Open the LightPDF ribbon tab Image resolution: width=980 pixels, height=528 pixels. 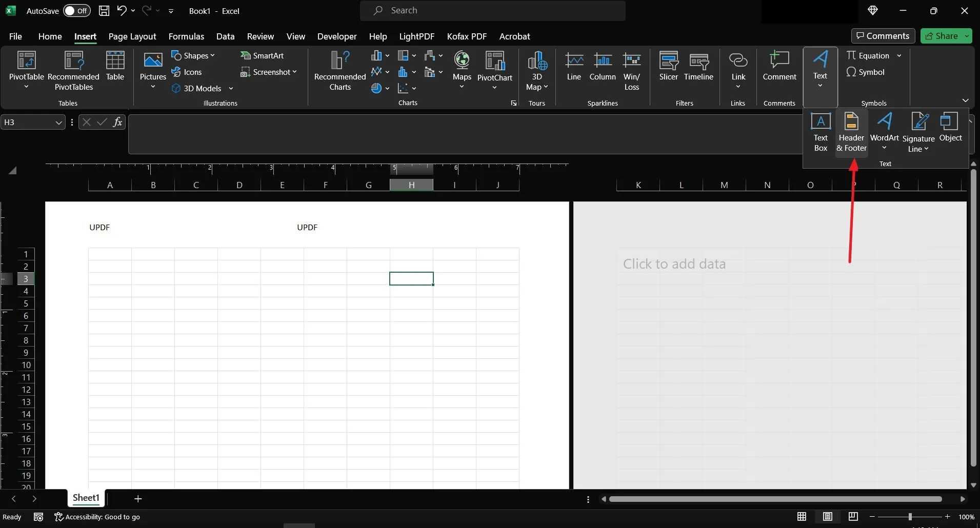point(416,36)
